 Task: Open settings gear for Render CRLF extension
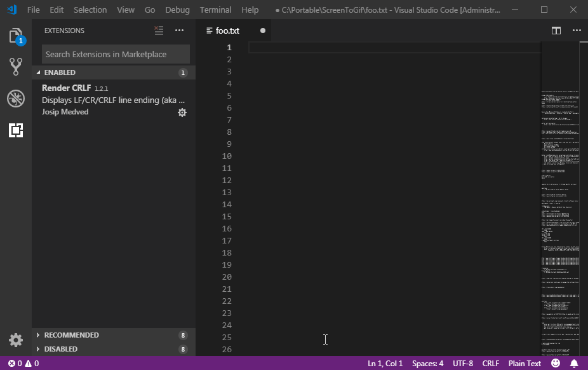pos(182,112)
